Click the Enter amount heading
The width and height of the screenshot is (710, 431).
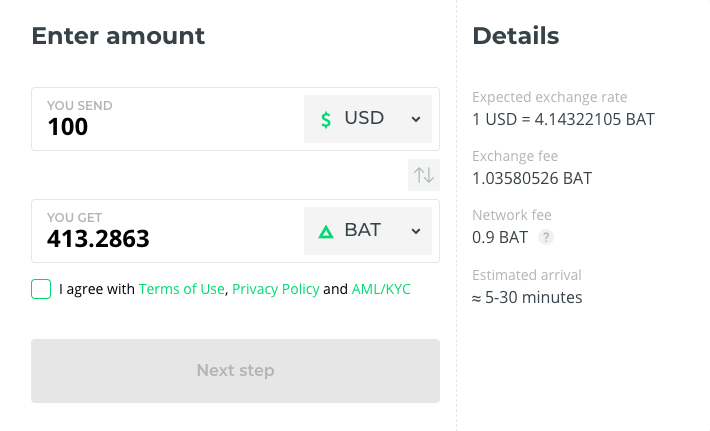coord(118,36)
